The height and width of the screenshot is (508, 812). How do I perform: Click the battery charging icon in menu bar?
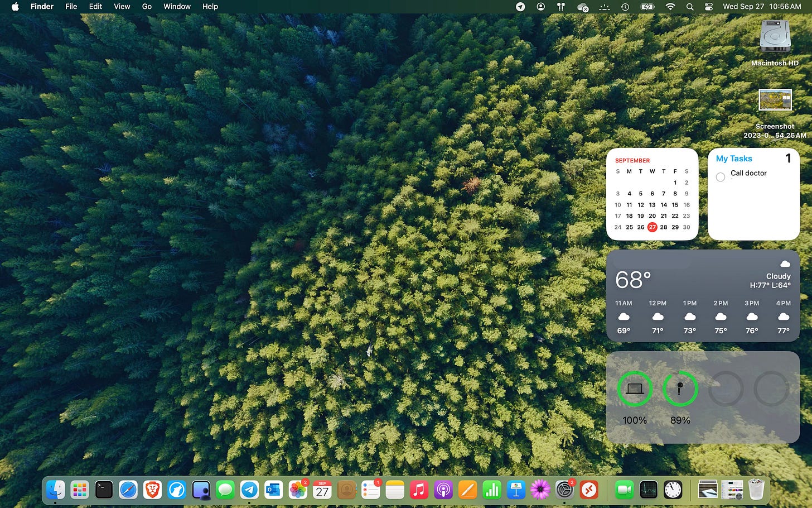point(647,7)
